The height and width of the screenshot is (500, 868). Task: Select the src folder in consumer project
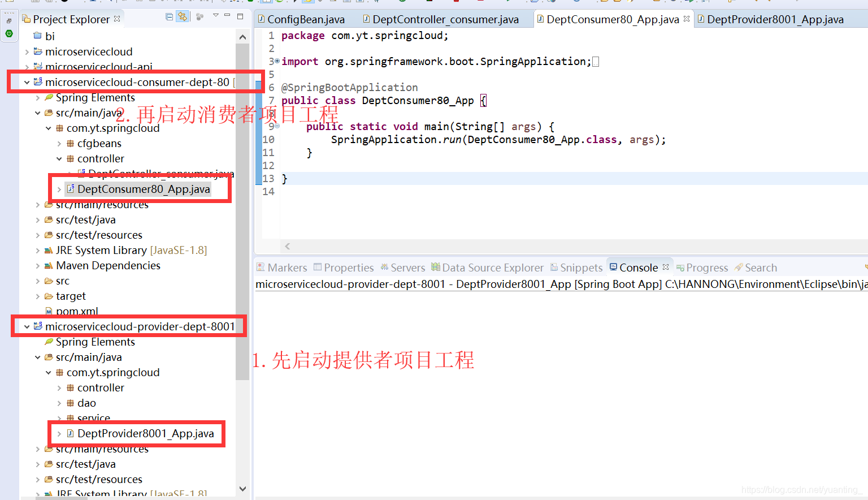(x=63, y=281)
